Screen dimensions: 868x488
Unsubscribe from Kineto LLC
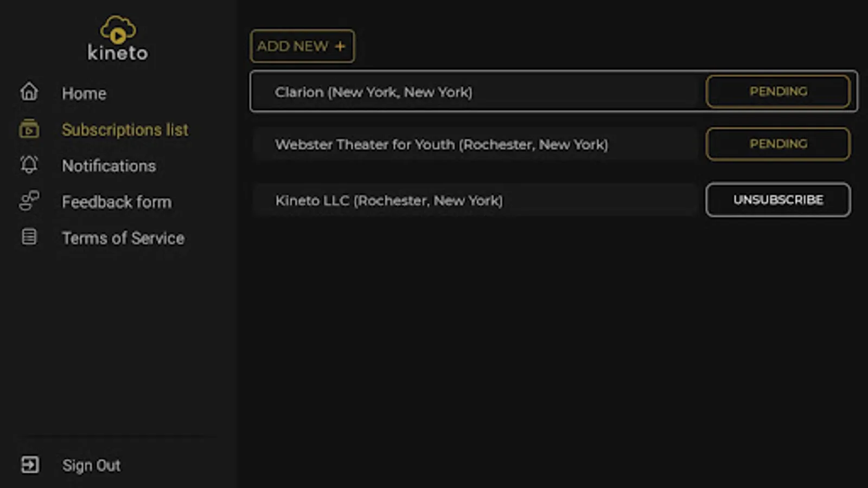click(778, 200)
